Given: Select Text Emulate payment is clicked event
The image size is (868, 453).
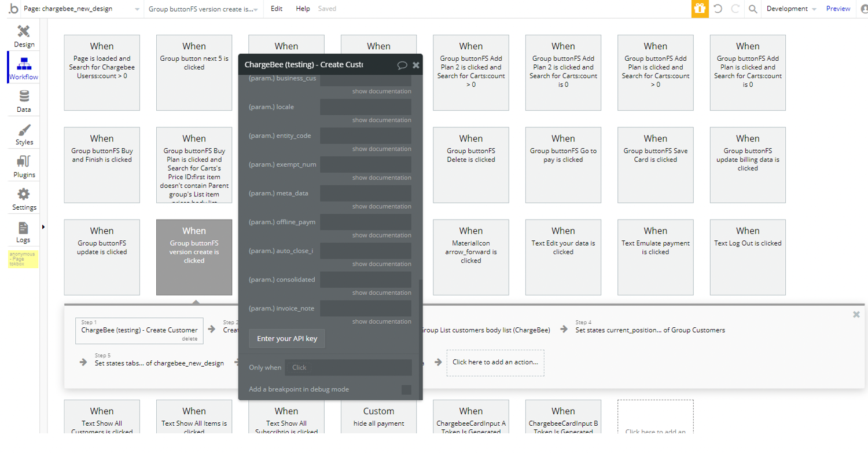Looking at the screenshot, I should [656, 257].
